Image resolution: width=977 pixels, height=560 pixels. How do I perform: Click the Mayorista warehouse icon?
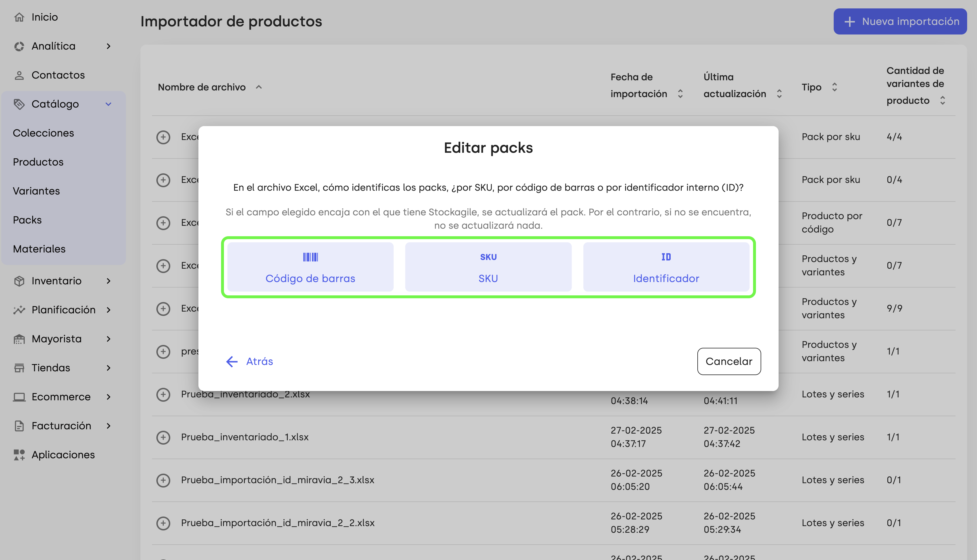click(x=19, y=339)
